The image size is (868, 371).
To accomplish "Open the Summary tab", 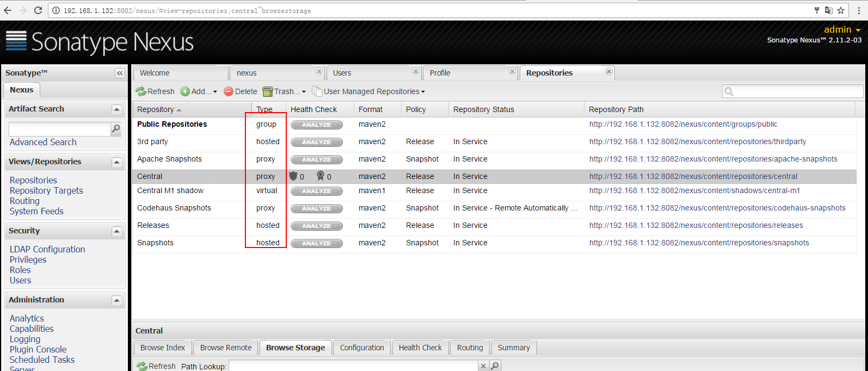I will click(514, 348).
